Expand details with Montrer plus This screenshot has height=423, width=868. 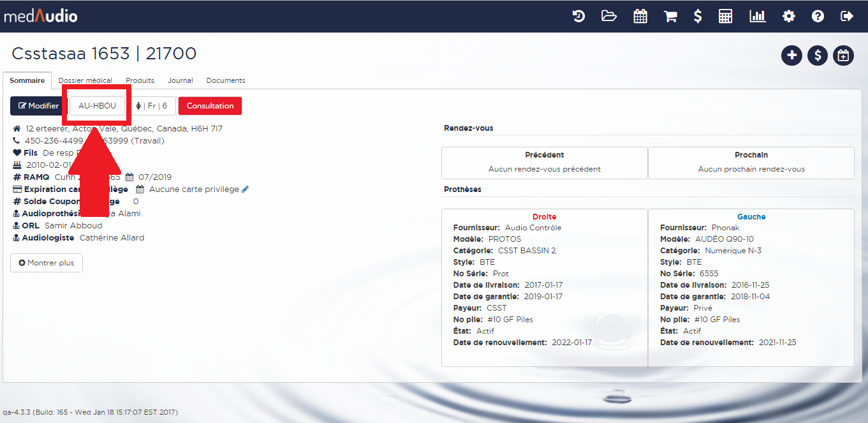tap(47, 263)
